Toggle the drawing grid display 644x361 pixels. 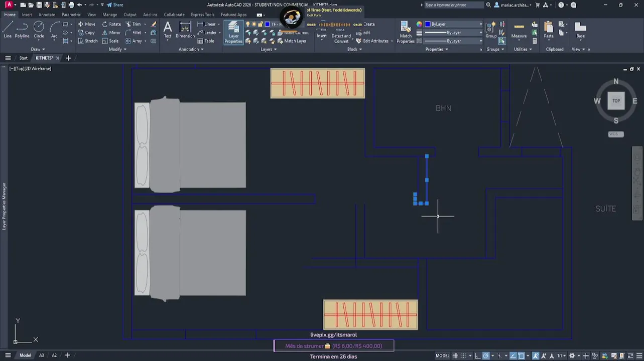(x=456, y=355)
